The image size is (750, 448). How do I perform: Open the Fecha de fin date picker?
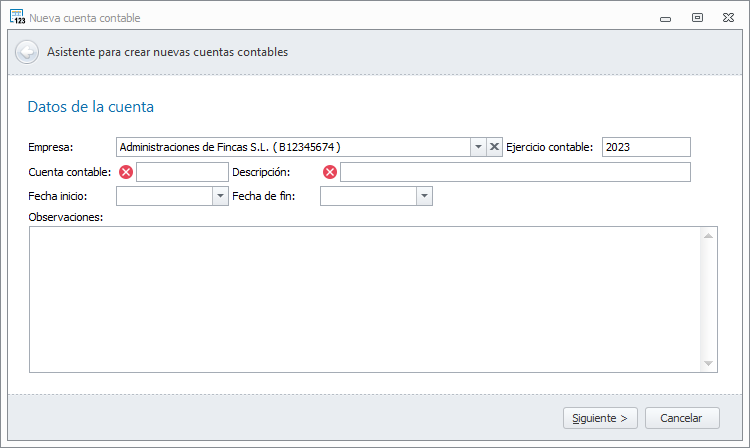[424, 196]
